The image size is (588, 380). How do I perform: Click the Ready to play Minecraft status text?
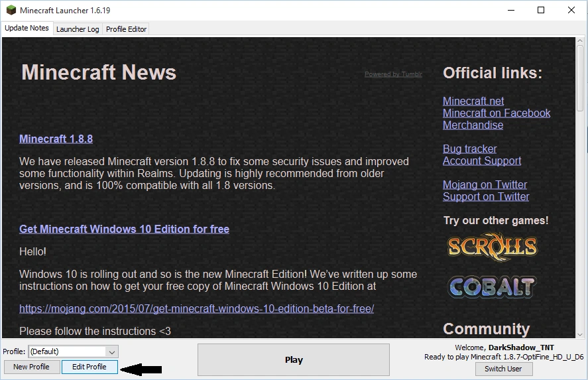504,357
